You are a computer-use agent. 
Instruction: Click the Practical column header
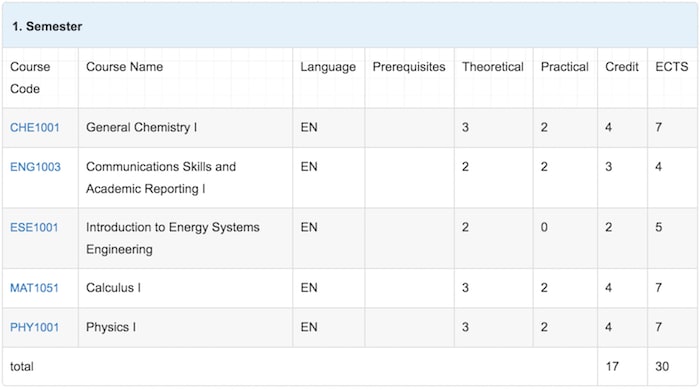pos(565,67)
